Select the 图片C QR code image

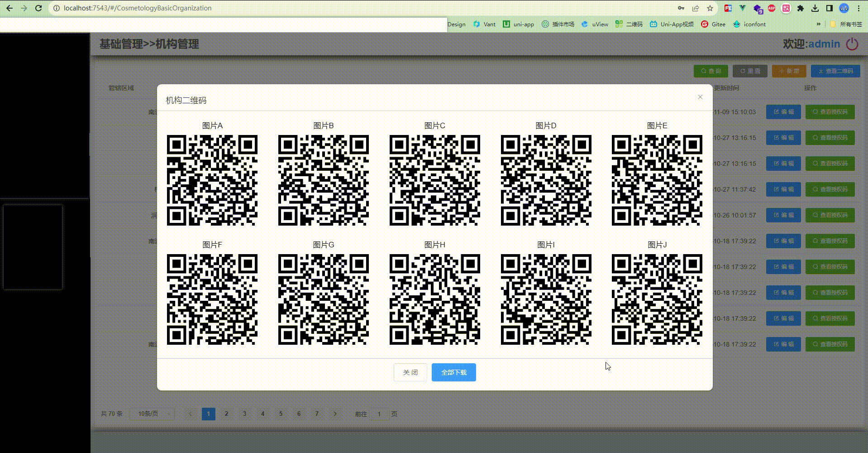[x=435, y=180]
